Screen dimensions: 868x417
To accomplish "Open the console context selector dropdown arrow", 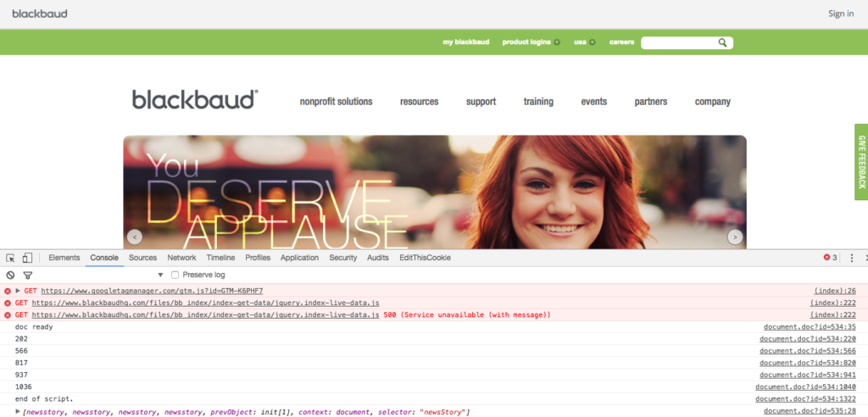I will pyautogui.click(x=160, y=275).
